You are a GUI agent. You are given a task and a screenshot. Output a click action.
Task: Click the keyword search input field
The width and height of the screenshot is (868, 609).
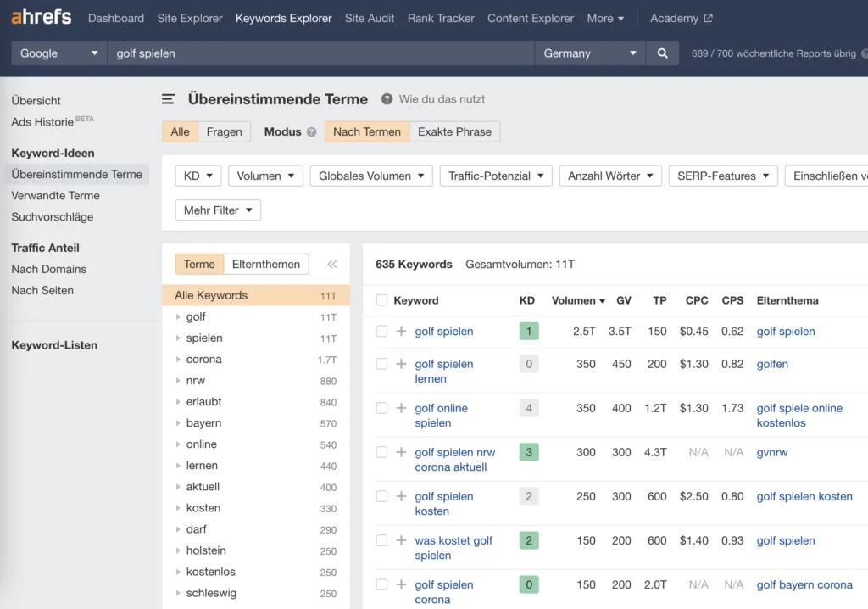click(x=321, y=53)
